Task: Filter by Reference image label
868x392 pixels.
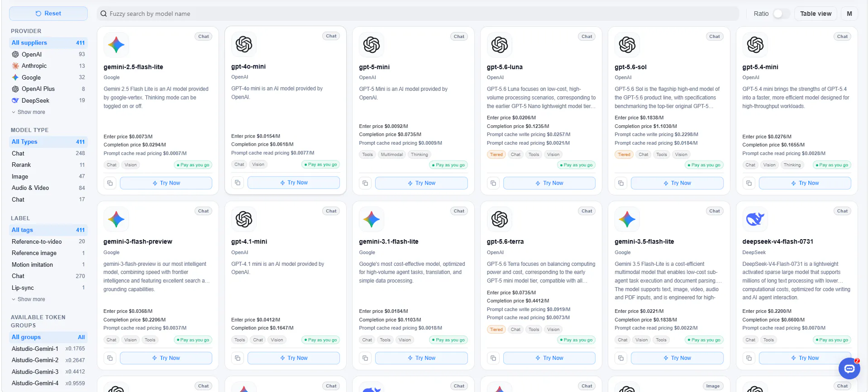Action: (x=48, y=253)
